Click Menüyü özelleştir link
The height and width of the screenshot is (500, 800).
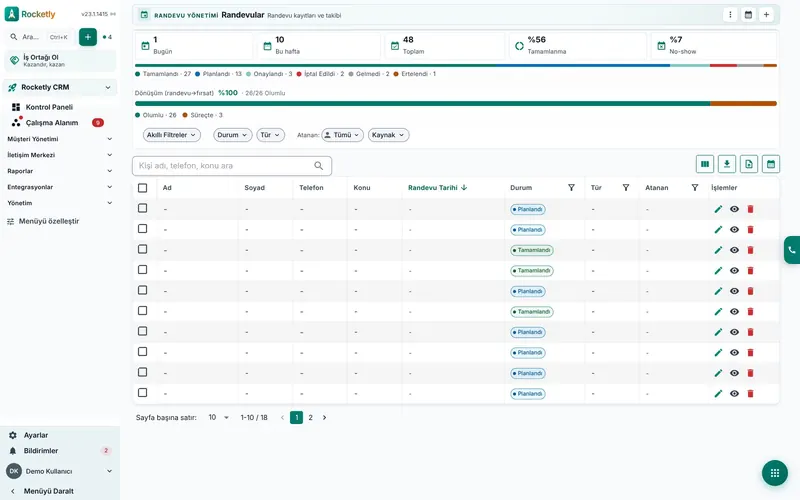[43, 221]
